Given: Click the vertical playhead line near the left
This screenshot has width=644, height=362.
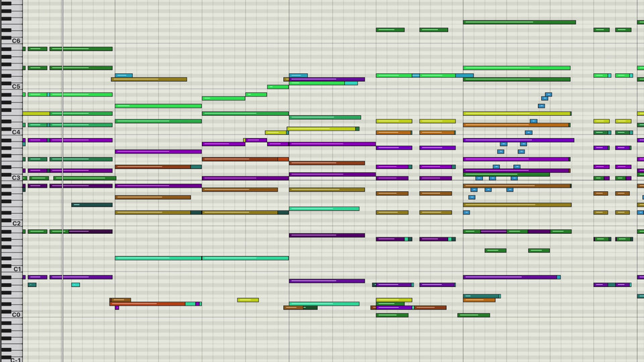Looking at the screenshot, I should [x=62, y=181].
